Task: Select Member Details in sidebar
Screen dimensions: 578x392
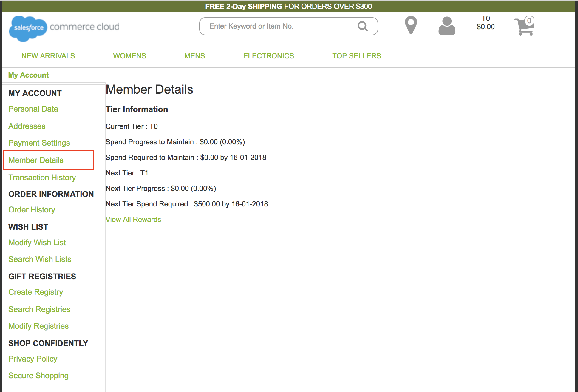Action: click(x=36, y=160)
